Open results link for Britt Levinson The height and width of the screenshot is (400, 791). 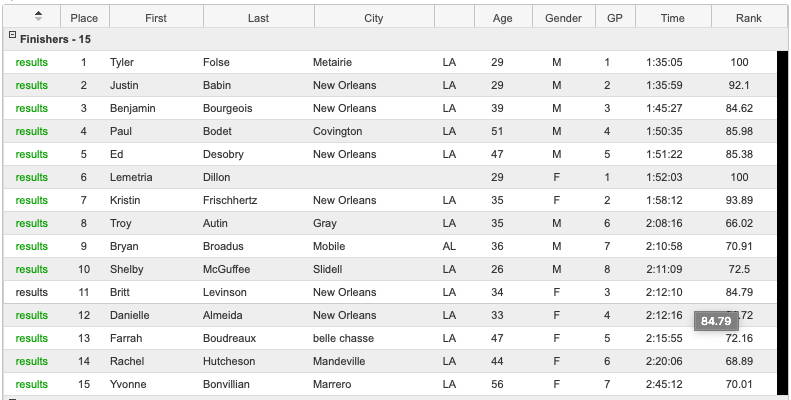click(x=32, y=293)
